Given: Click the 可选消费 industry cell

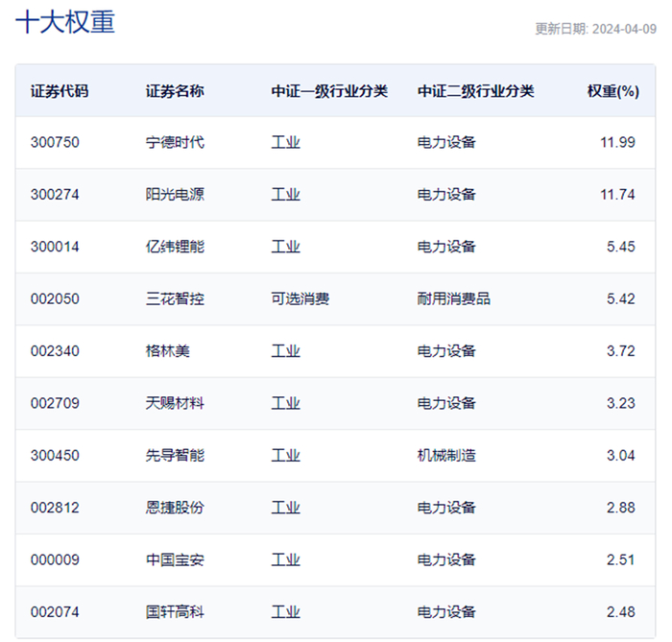Looking at the screenshot, I should point(300,298).
